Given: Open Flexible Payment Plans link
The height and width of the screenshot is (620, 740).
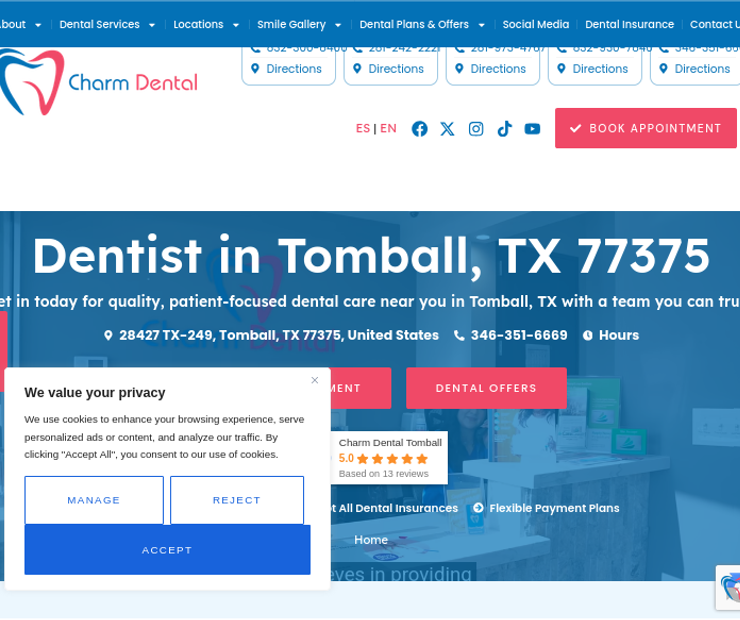Looking at the screenshot, I should coord(554,508).
